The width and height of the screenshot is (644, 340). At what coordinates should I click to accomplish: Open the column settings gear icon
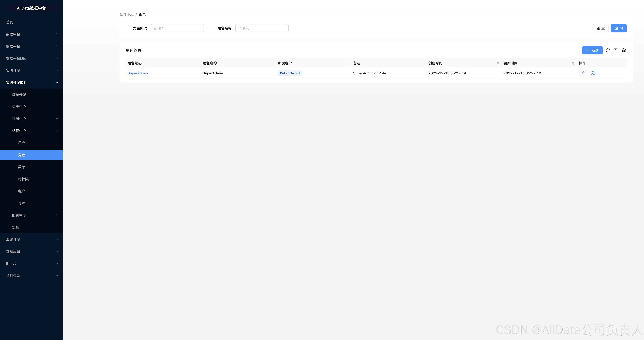(624, 50)
